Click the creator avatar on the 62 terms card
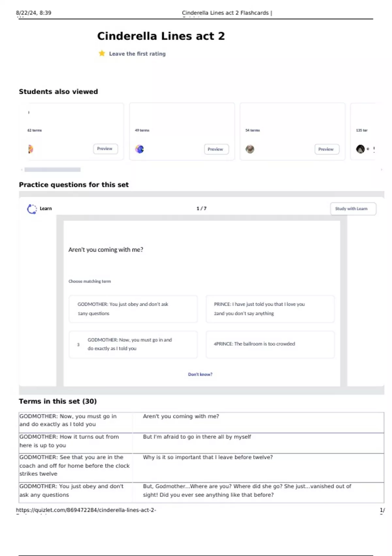 point(30,149)
